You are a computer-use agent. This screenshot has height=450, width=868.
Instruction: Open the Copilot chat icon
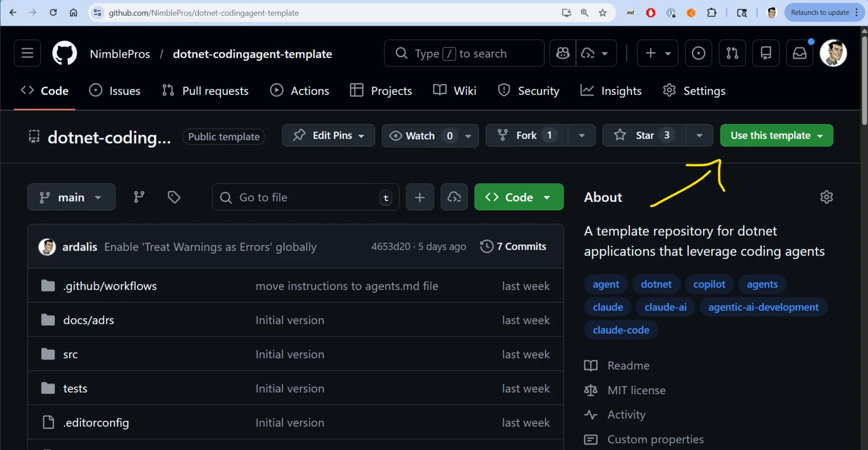563,53
